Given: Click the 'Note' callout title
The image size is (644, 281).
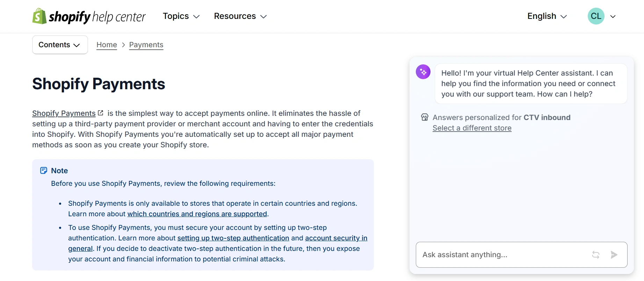Looking at the screenshot, I should tap(59, 171).
